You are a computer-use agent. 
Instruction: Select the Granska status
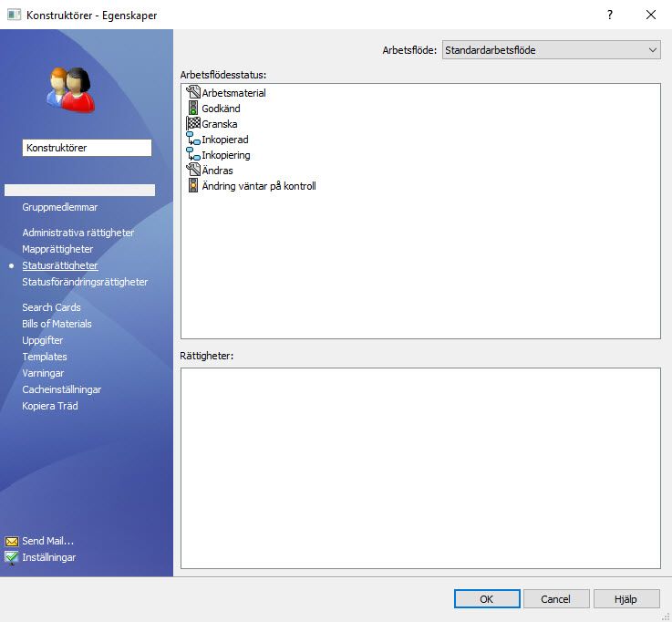(x=220, y=124)
